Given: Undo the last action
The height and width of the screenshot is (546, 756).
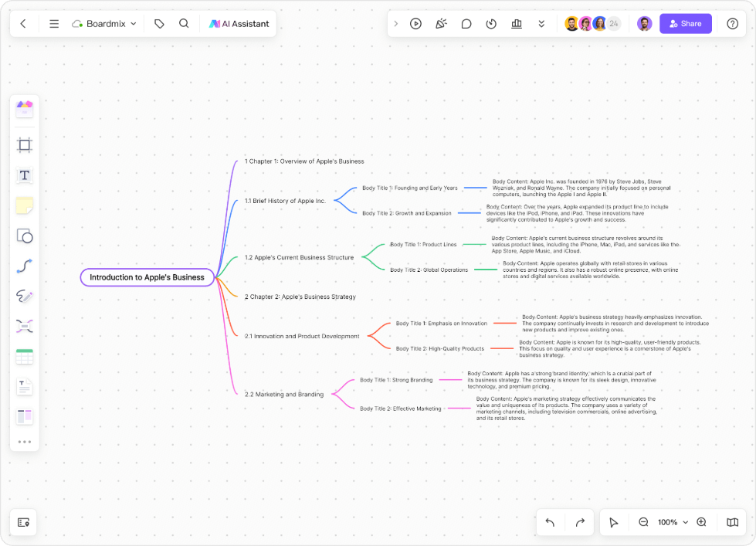Looking at the screenshot, I should [550, 522].
